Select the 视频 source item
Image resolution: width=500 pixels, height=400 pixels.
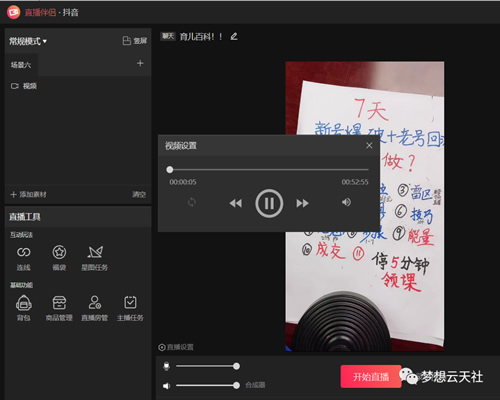[24, 86]
